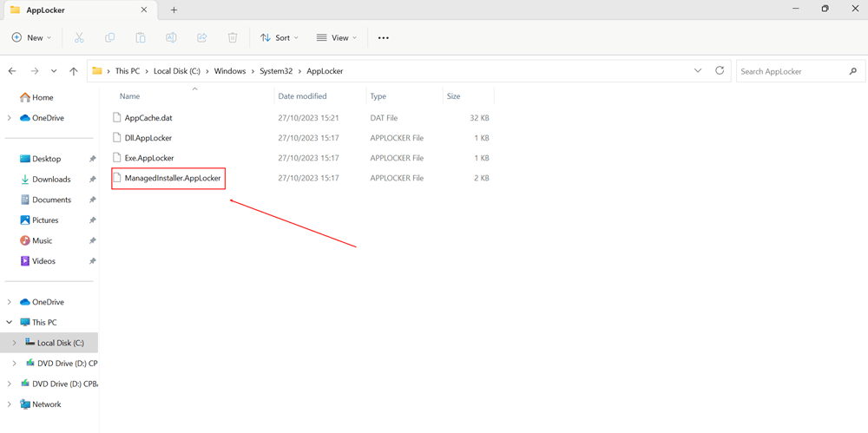Image resolution: width=868 pixels, height=433 pixels.
Task: Click This PC breadcrumb segment
Action: (128, 71)
